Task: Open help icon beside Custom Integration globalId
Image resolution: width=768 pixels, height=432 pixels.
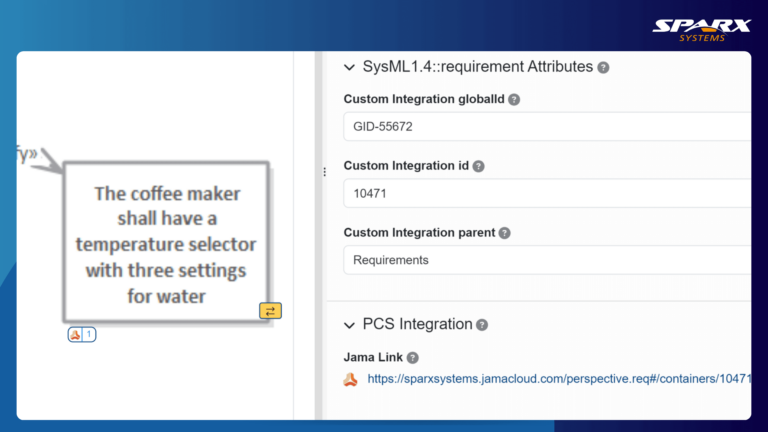Action: coord(514,99)
